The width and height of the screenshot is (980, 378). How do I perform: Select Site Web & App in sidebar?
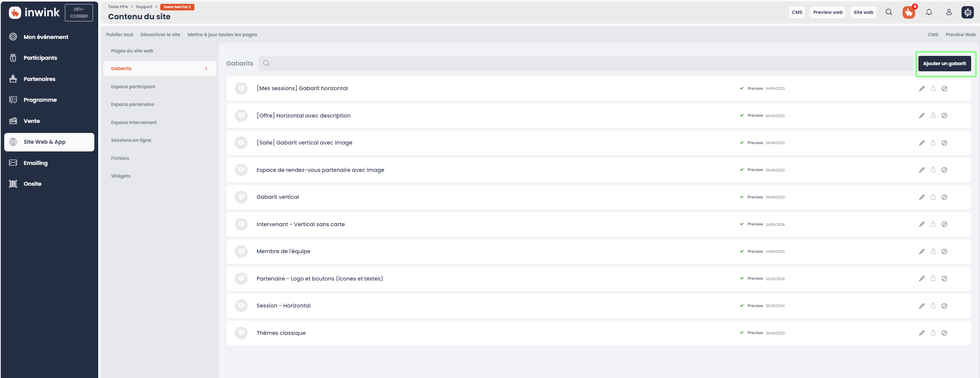49,142
